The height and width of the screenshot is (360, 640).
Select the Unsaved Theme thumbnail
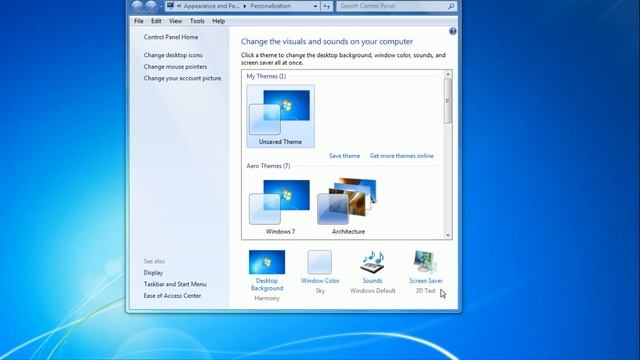[x=280, y=116]
